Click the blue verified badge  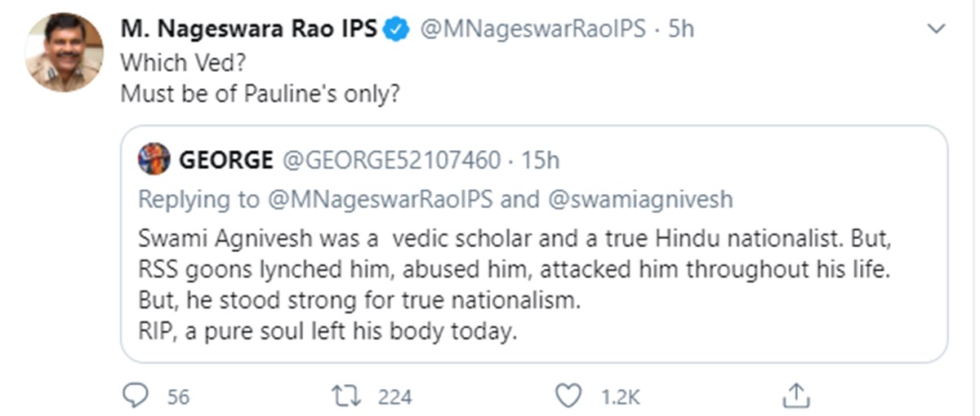click(x=398, y=29)
